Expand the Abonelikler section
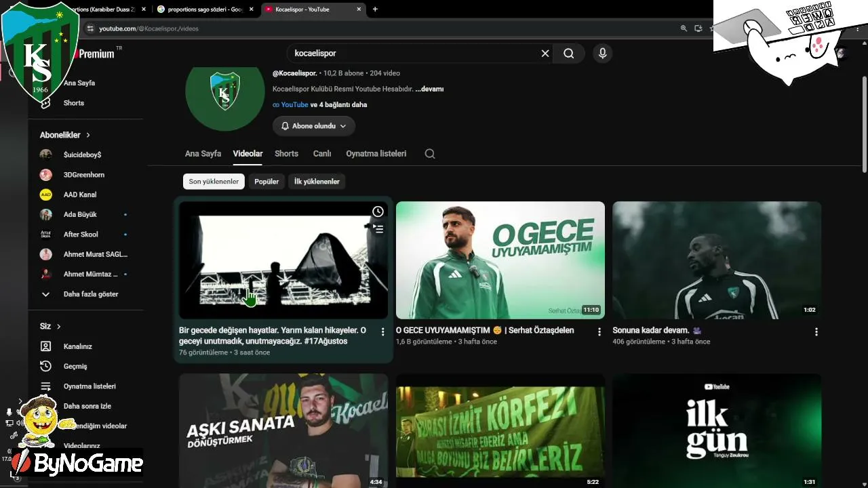This screenshot has width=868, height=488. click(x=65, y=135)
